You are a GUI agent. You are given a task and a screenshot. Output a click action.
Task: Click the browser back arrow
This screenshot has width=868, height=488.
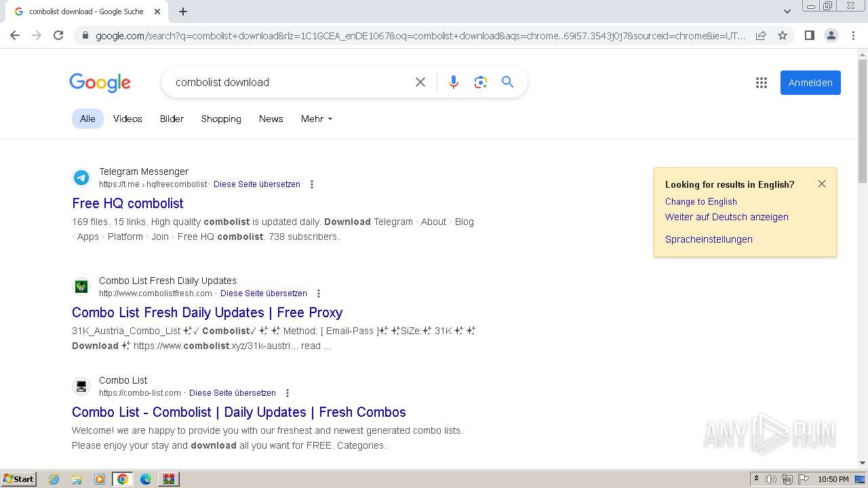(x=15, y=35)
